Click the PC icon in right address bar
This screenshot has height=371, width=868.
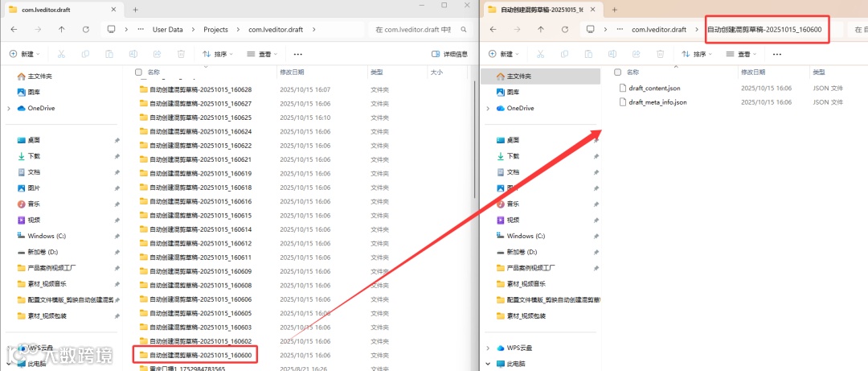pos(590,30)
